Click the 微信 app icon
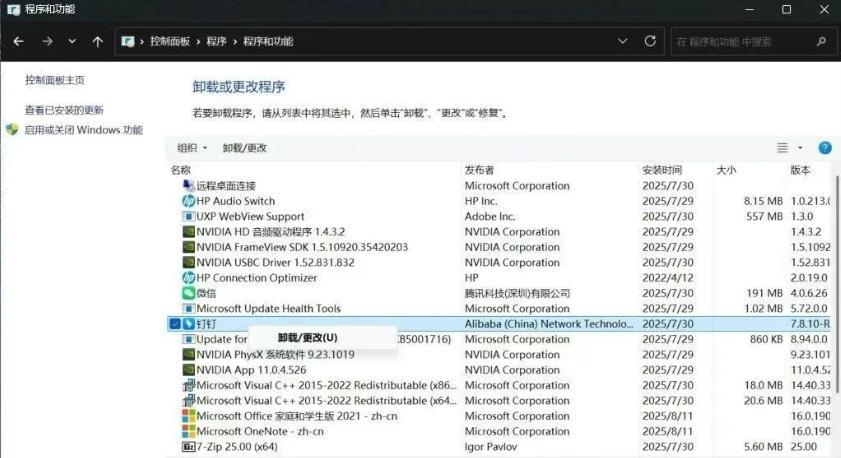 pyautogui.click(x=188, y=293)
